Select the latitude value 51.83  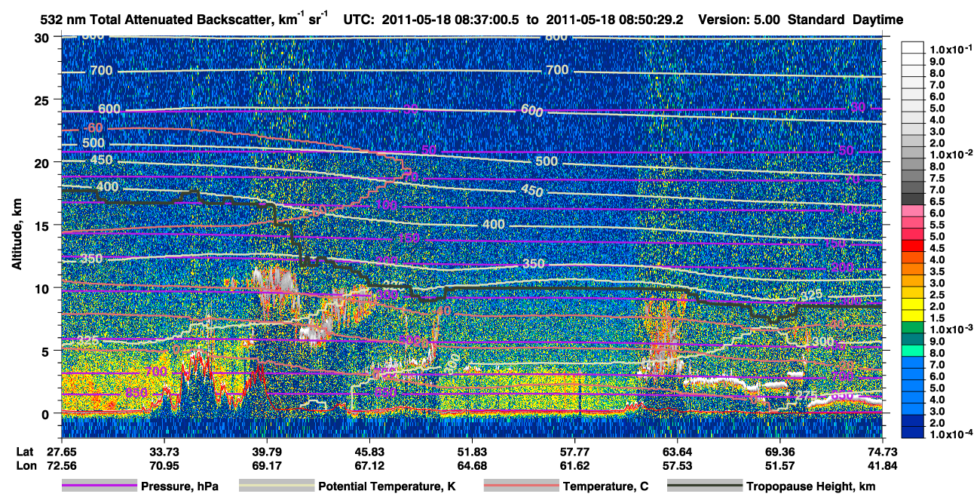pos(471,451)
